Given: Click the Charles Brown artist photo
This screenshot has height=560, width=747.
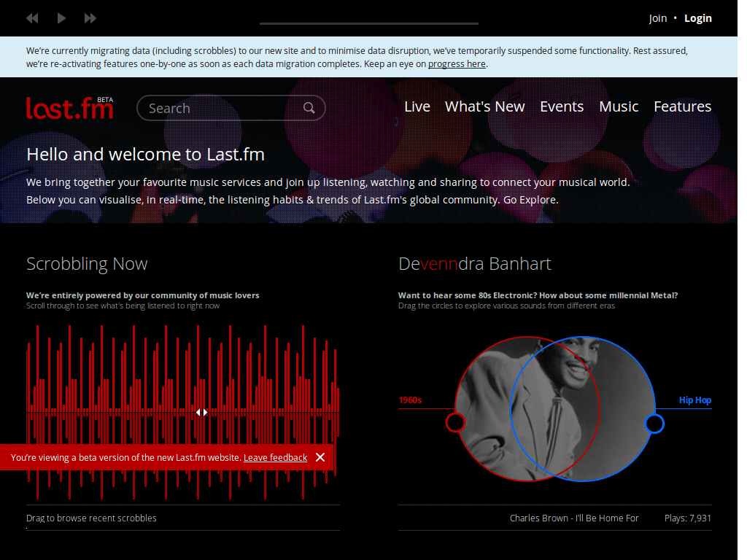Looking at the screenshot, I should [555, 409].
